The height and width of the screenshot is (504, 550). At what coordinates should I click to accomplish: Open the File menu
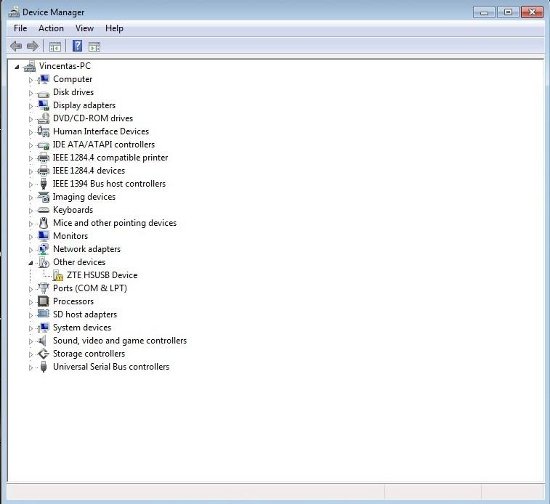tap(20, 28)
